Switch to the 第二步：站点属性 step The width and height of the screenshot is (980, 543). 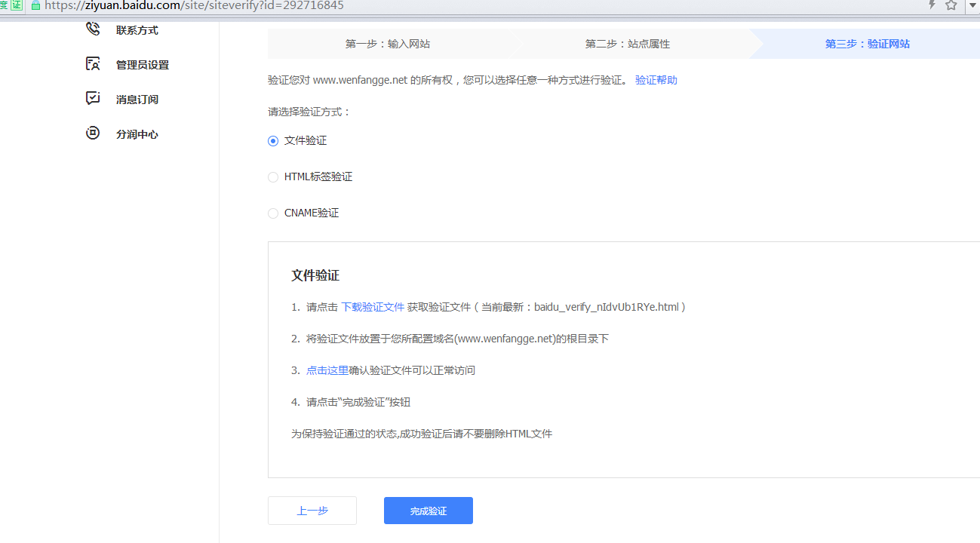pos(627,44)
